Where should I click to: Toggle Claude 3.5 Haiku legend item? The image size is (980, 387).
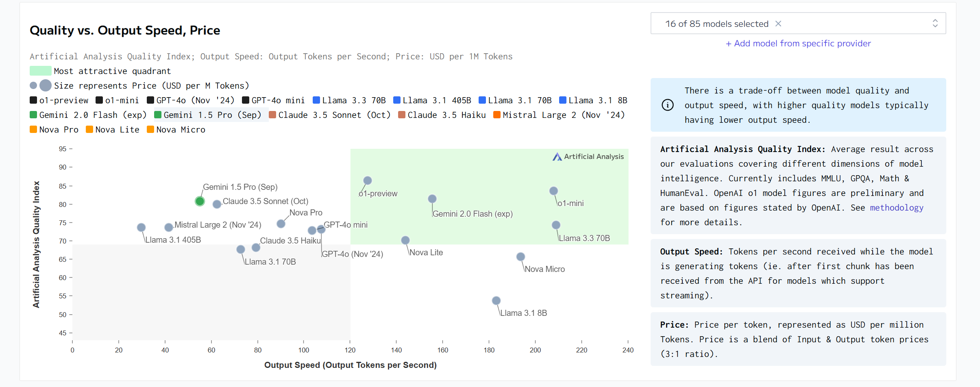[442, 115]
